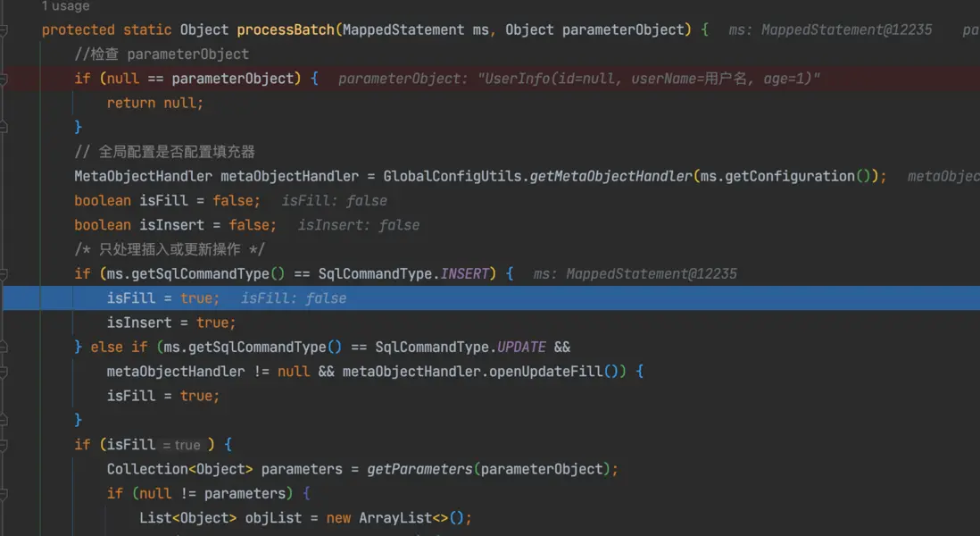Collapse fold marker at 'if (null != parameters)' line

(4, 493)
